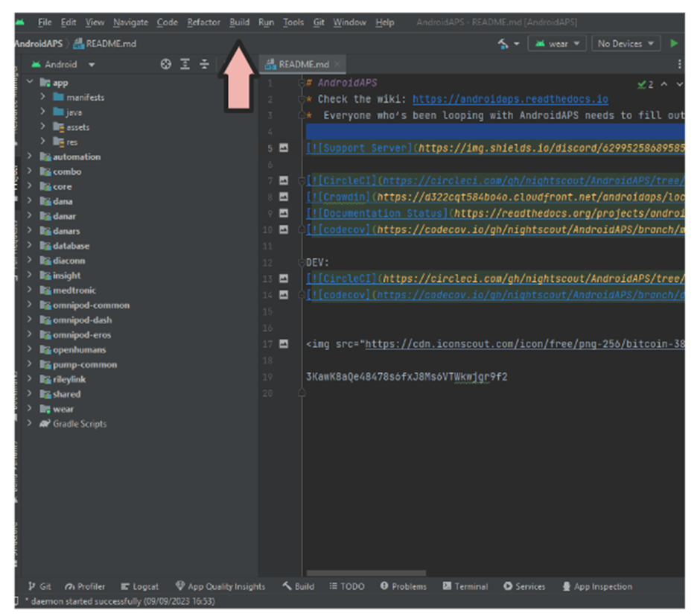The width and height of the screenshot is (700, 616).
Task: Open the File menu
Action: pos(45,22)
